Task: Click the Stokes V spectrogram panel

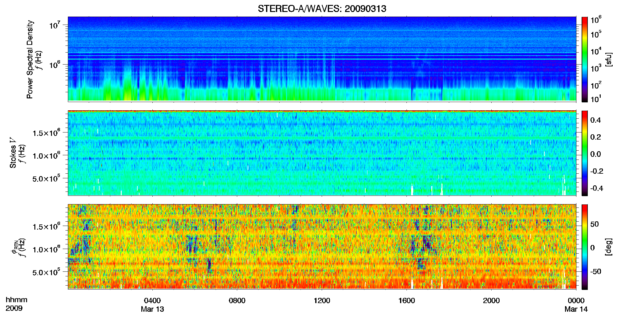Action: click(x=322, y=153)
